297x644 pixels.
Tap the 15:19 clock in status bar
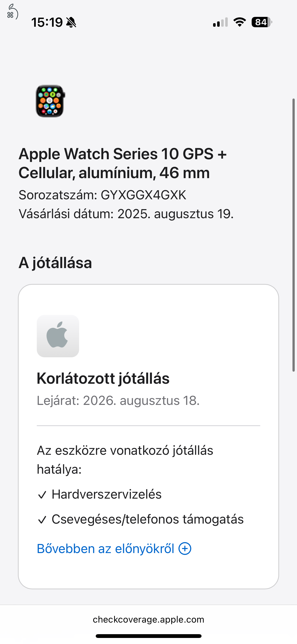pyautogui.click(x=47, y=22)
